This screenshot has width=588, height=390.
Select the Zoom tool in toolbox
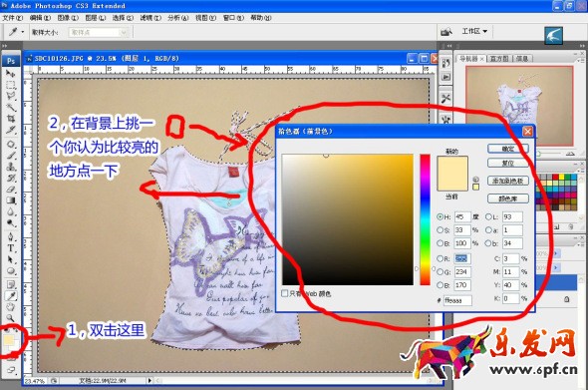click(11, 318)
